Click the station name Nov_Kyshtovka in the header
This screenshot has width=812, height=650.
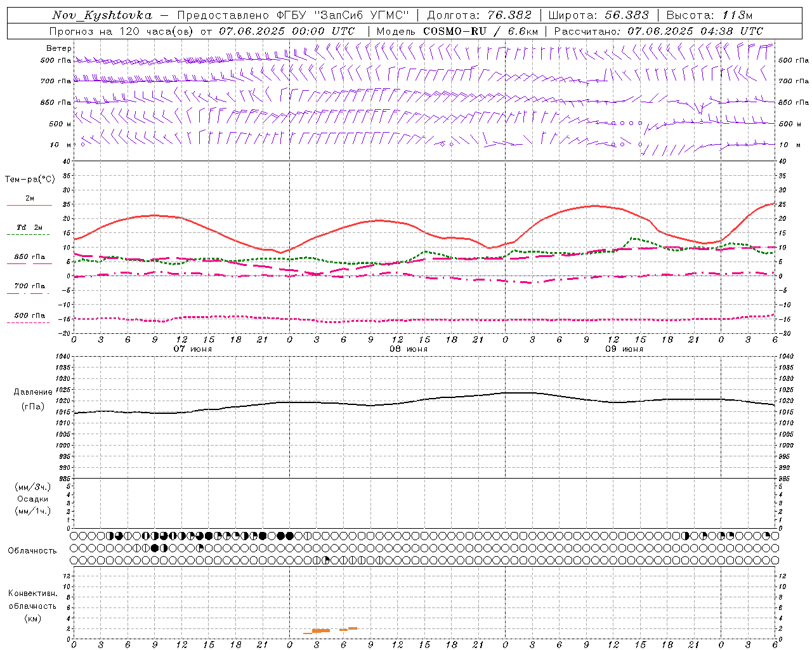click(x=102, y=15)
